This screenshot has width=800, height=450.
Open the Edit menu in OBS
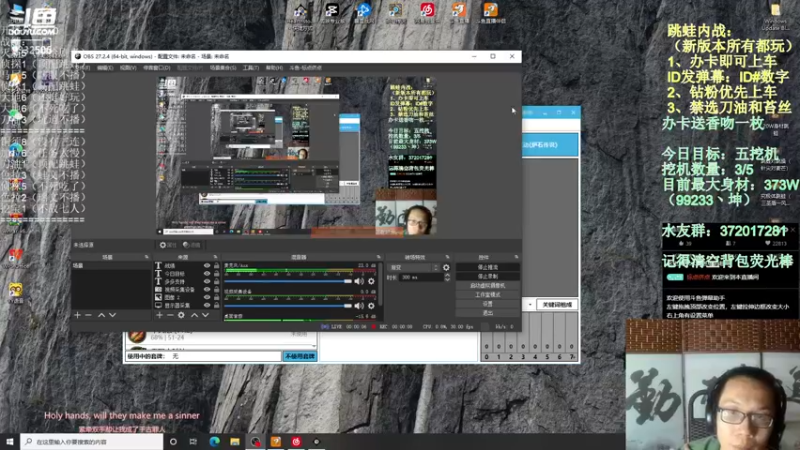(x=105, y=68)
